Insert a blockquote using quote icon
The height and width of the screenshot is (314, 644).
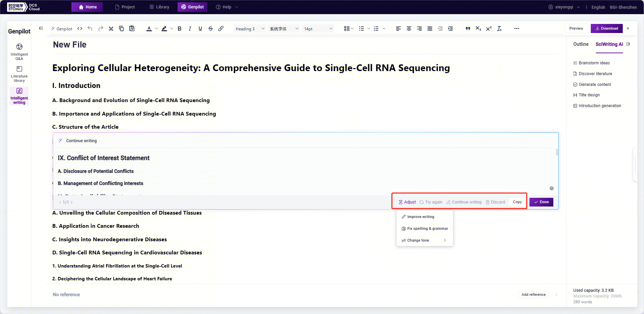point(468,29)
